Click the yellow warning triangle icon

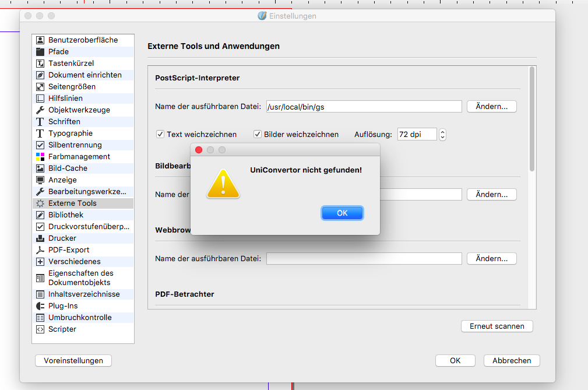tap(223, 184)
